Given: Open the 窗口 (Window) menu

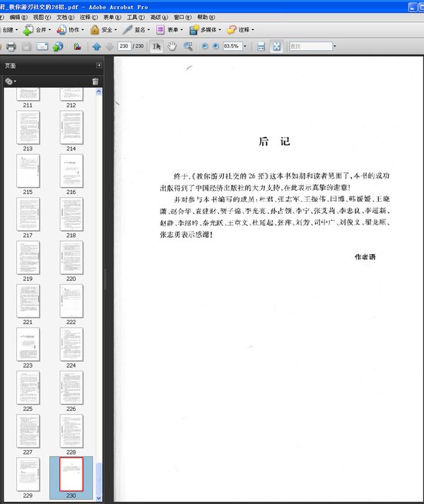Looking at the screenshot, I should [x=183, y=17].
